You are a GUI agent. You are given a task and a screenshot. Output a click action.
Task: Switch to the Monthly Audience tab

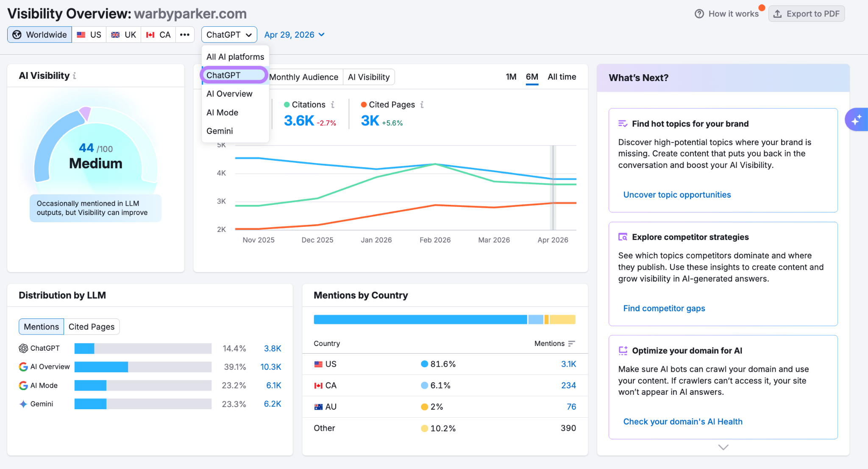pos(303,77)
